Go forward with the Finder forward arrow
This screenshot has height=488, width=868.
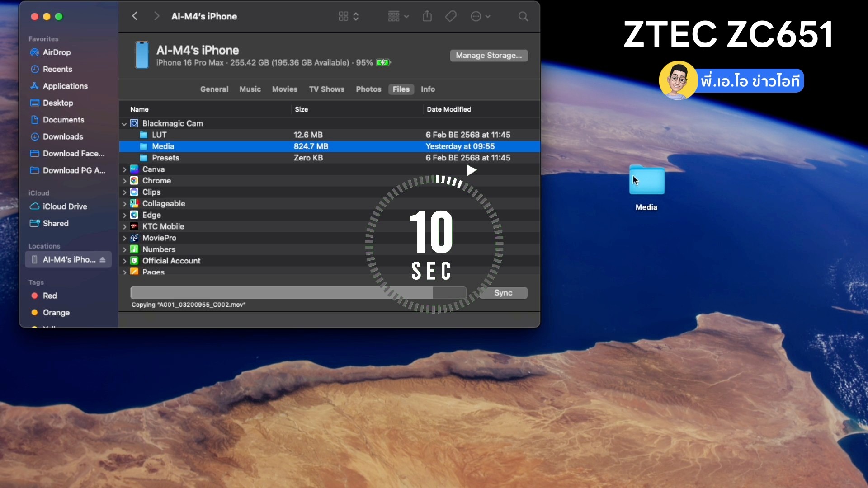click(156, 16)
